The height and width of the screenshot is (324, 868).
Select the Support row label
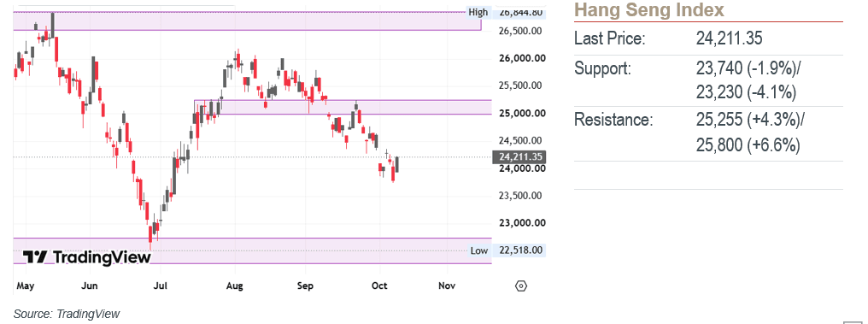603,69
